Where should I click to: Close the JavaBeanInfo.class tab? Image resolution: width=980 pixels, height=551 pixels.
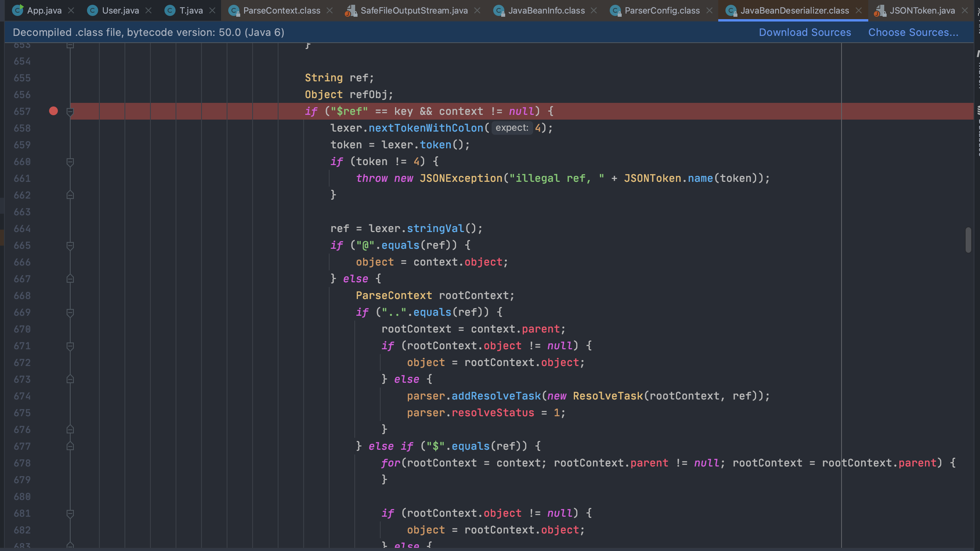(x=594, y=11)
